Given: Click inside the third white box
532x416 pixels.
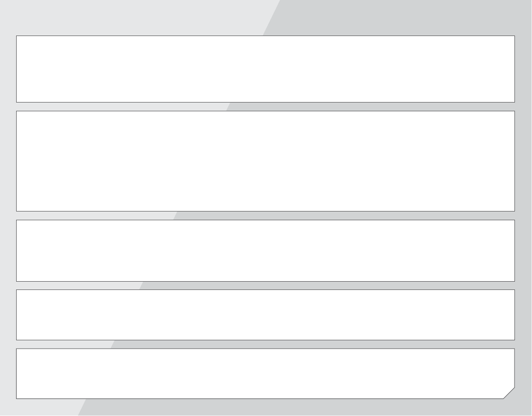Looking at the screenshot, I should pos(265,251).
